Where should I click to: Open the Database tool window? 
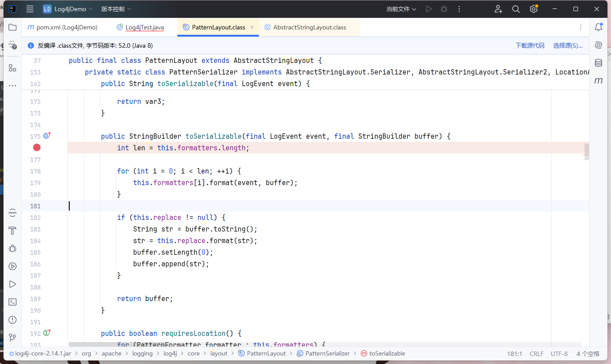[x=598, y=63]
